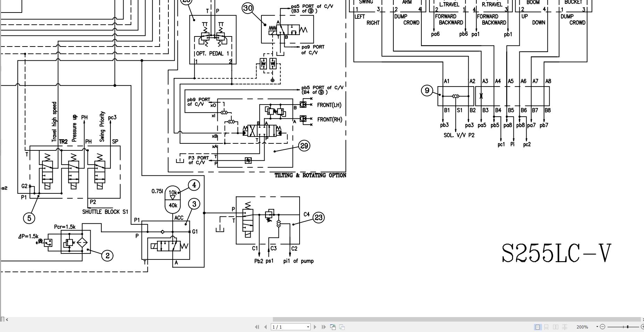Switch on continuous scrolling layout
The image size is (644, 332).
tap(547, 327)
